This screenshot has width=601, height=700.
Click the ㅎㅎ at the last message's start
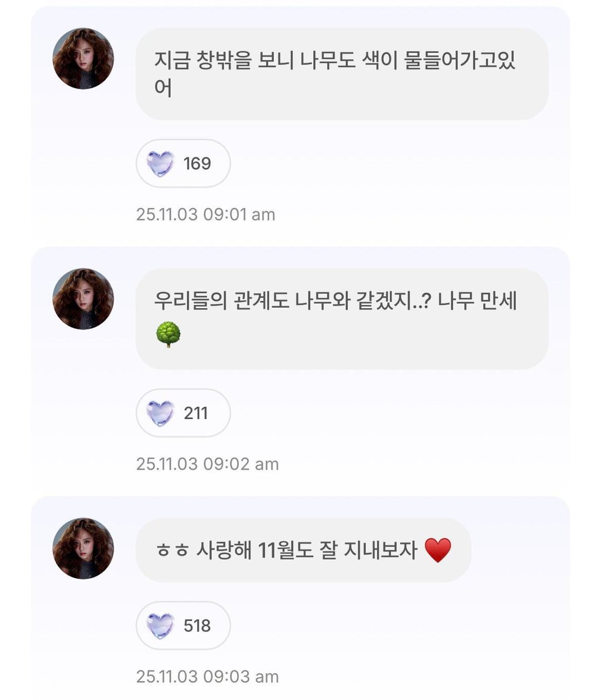(172, 551)
